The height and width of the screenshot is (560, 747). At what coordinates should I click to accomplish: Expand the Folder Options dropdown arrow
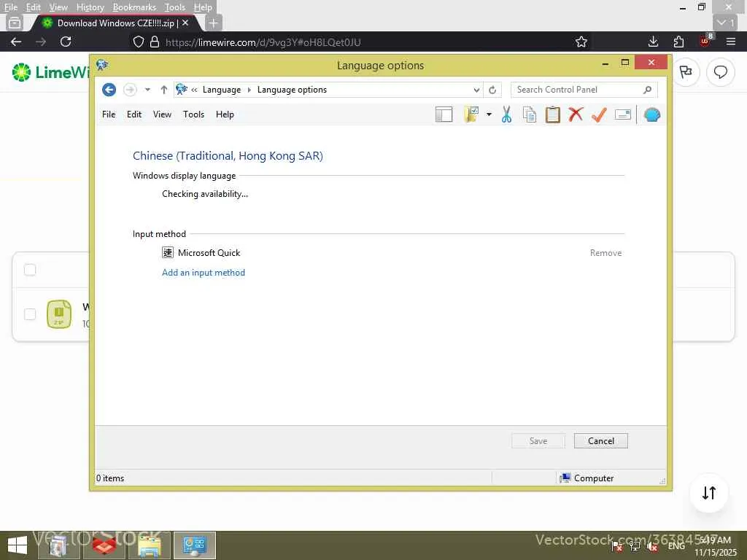click(489, 114)
